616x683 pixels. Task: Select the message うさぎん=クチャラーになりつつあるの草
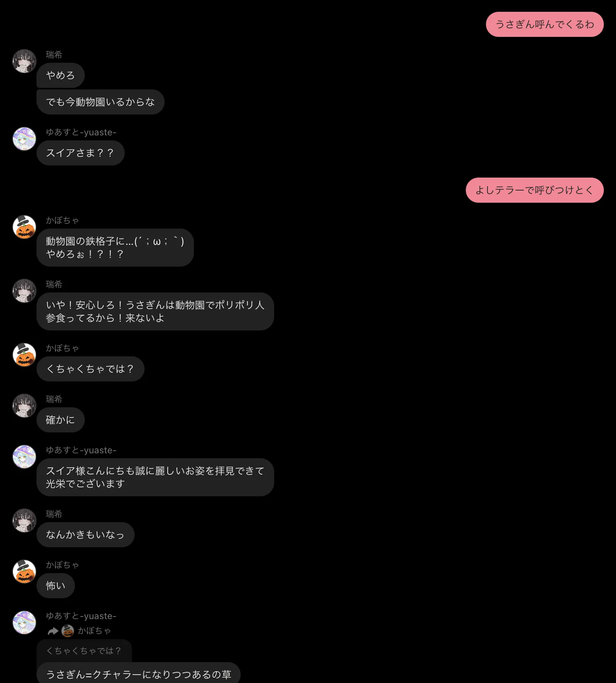(139, 673)
